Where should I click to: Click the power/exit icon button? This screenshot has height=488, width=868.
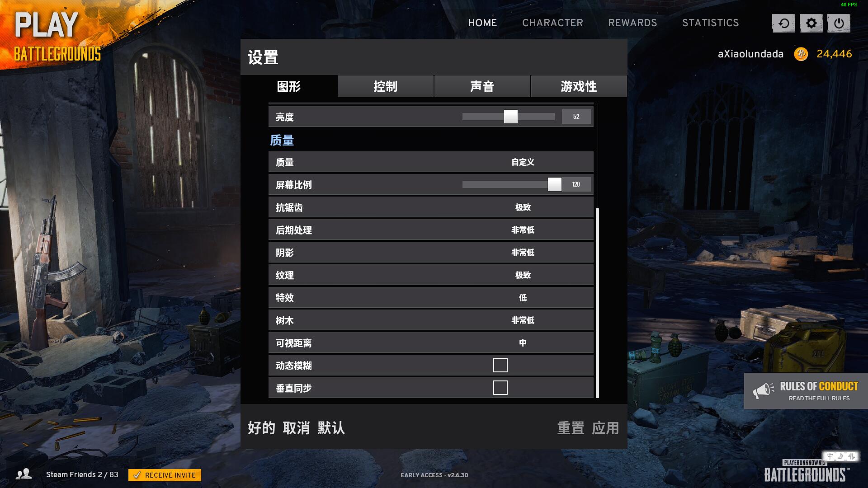point(840,23)
